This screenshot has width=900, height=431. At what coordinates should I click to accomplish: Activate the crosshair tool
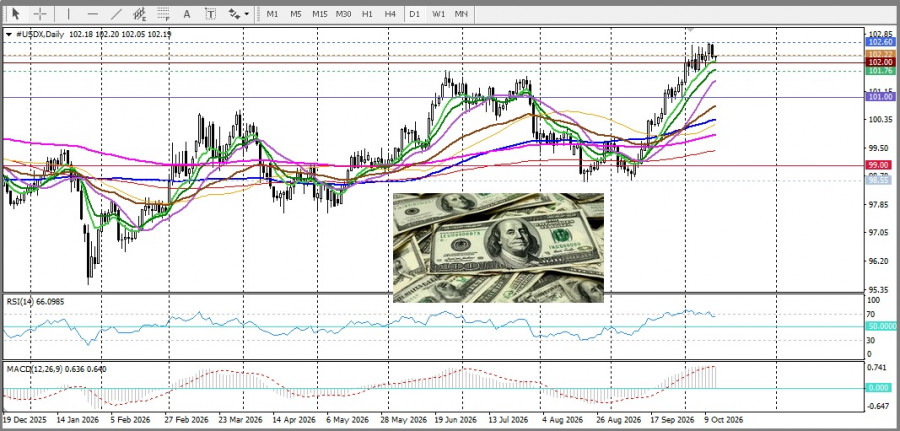[x=40, y=13]
